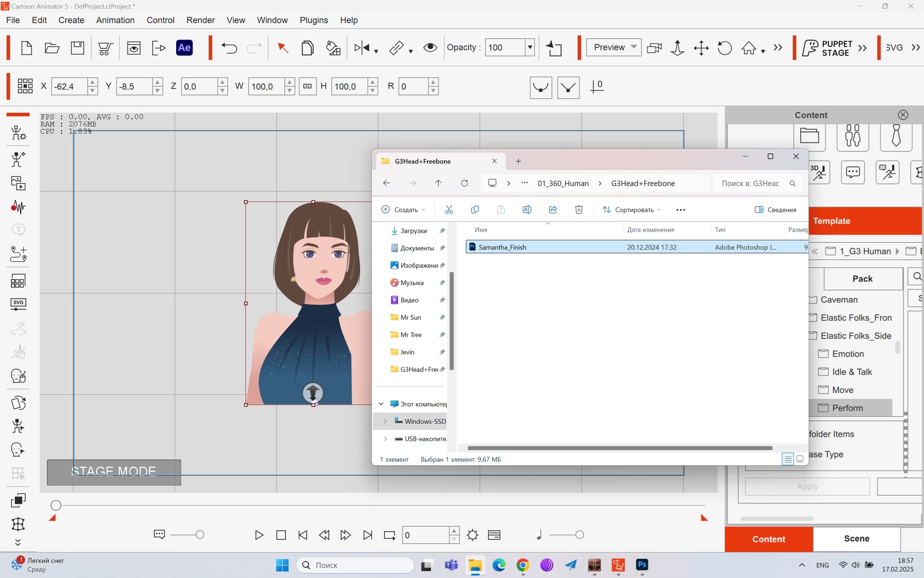This screenshot has width=924, height=578.
Task: Click the Explorer search field
Action: point(757,184)
